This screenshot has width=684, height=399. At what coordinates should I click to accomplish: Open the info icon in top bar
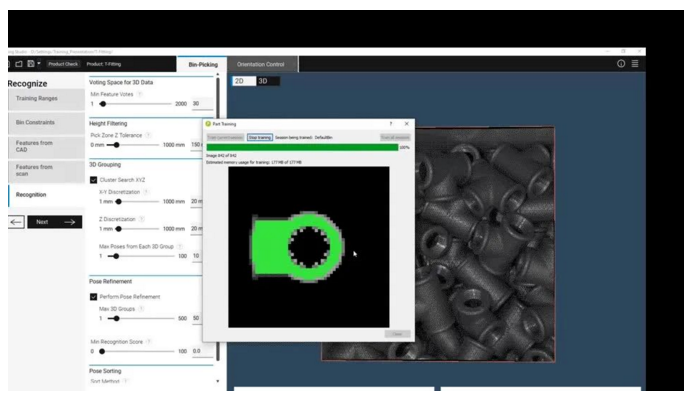pos(621,64)
